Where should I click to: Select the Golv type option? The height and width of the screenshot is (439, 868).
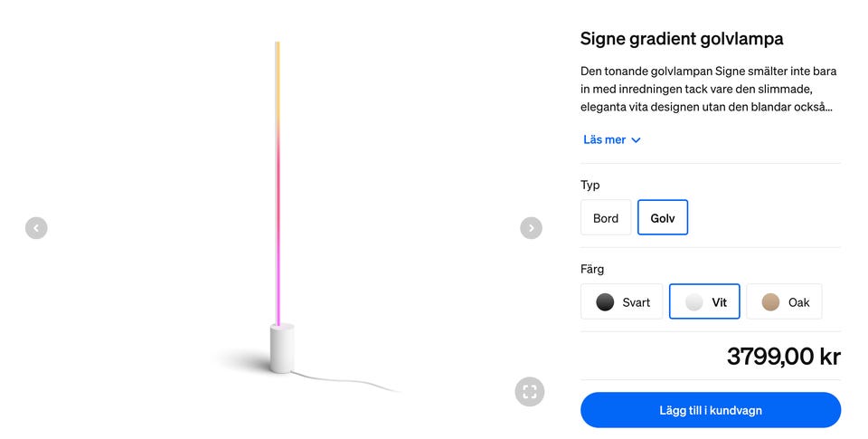click(663, 218)
